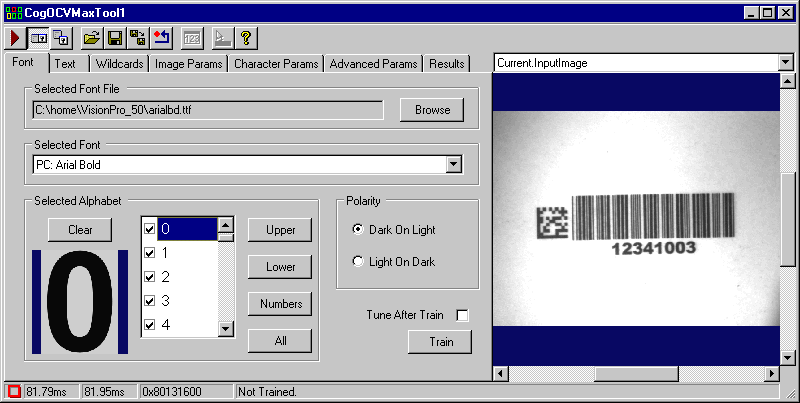The image size is (800, 403).
Task: Toggle the checkbox for character 0
Action: pyautogui.click(x=149, y=229)
